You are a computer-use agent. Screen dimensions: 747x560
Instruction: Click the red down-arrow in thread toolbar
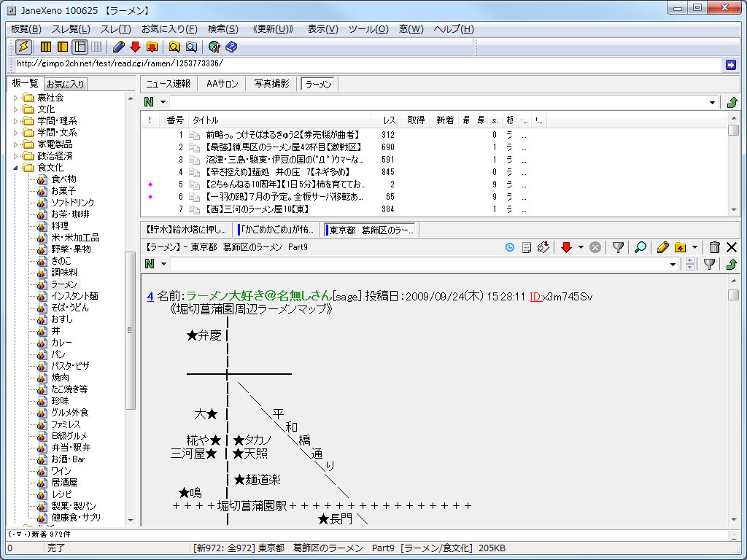566,247
